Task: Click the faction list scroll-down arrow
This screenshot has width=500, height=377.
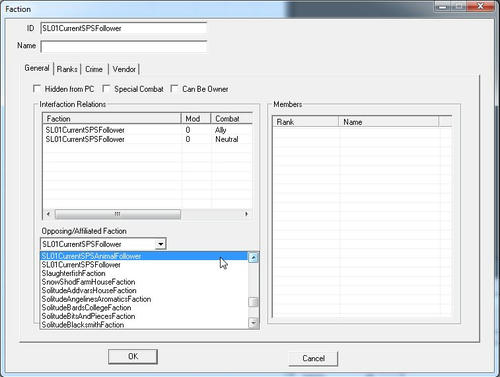Action: pos(253,323)
